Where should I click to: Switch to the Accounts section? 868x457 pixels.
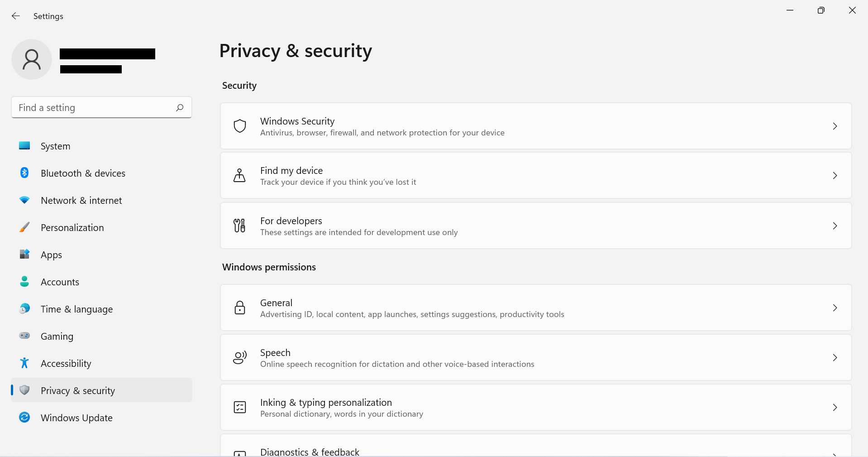point(60,282)
